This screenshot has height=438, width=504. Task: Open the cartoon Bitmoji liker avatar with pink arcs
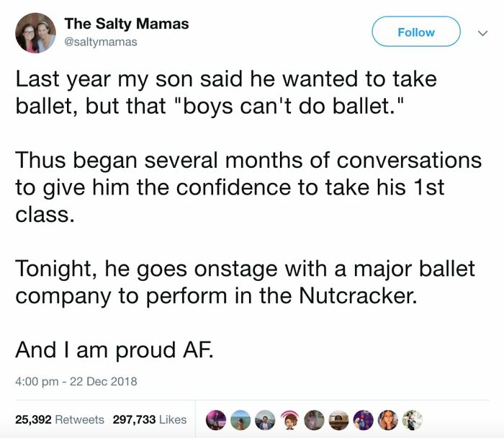(289, 420)
